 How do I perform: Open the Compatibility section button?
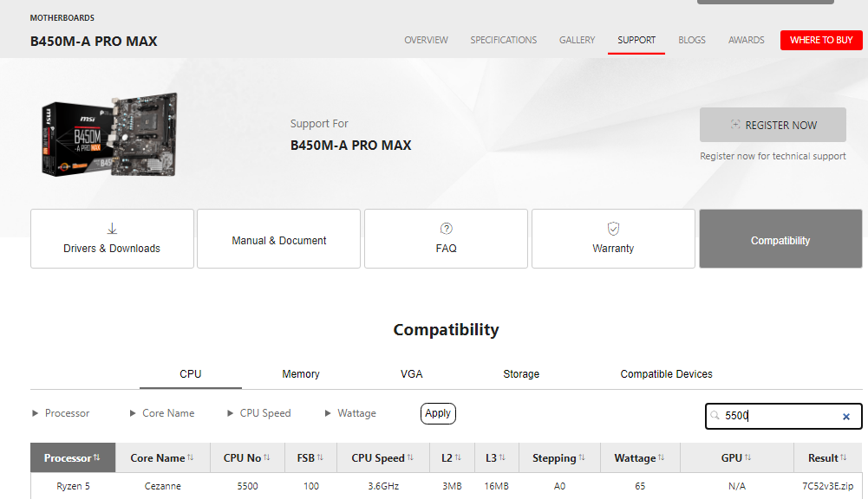coord(780,238)
